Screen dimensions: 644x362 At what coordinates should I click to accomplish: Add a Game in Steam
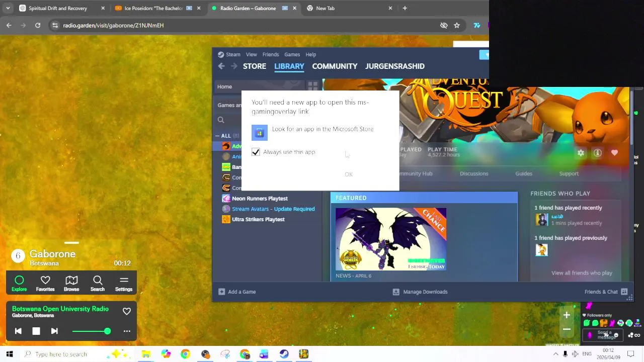(x=237, y=292)
